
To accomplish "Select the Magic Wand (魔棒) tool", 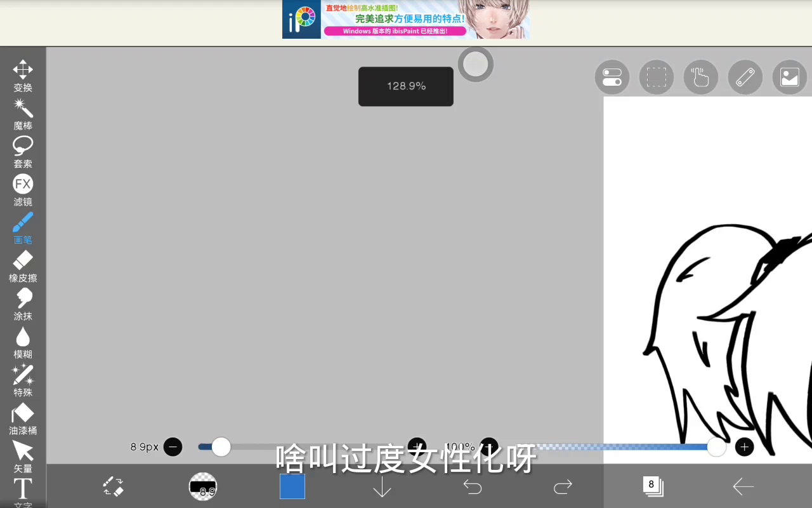I will [23, 114].
